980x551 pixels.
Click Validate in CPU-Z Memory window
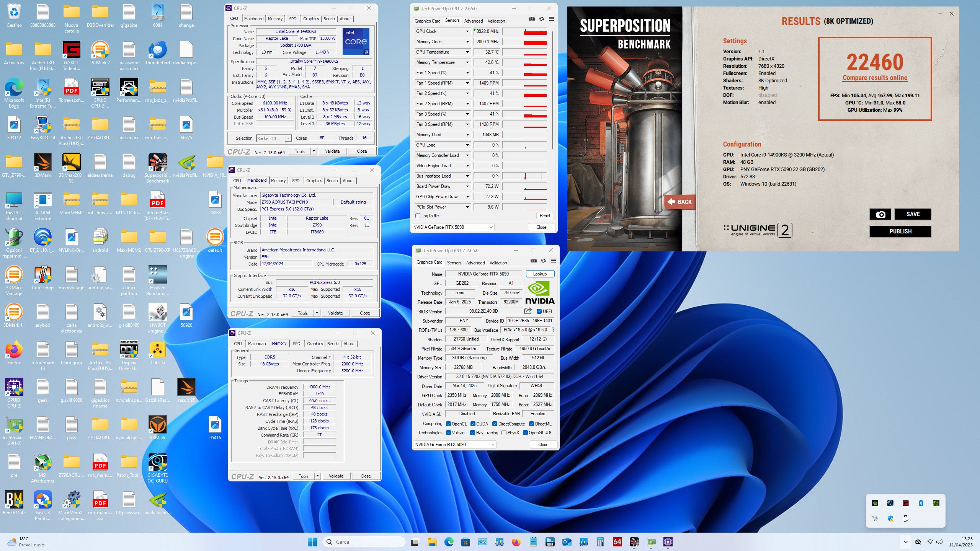(x=336, y=476)
